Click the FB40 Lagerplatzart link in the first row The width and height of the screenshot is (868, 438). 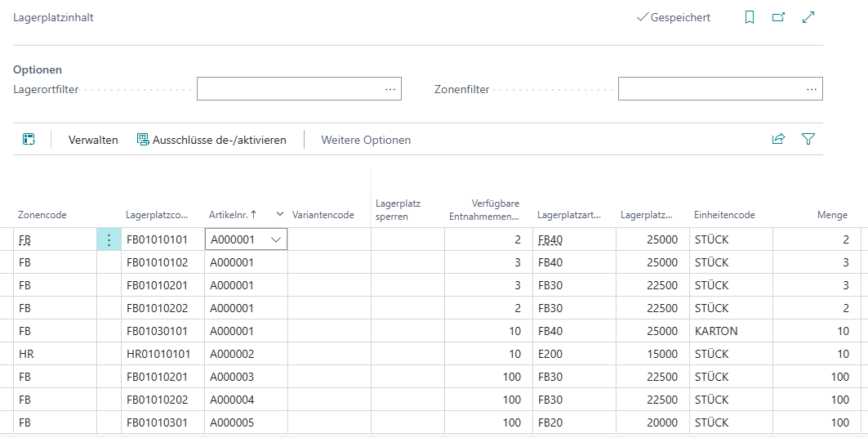pos(550,239)
